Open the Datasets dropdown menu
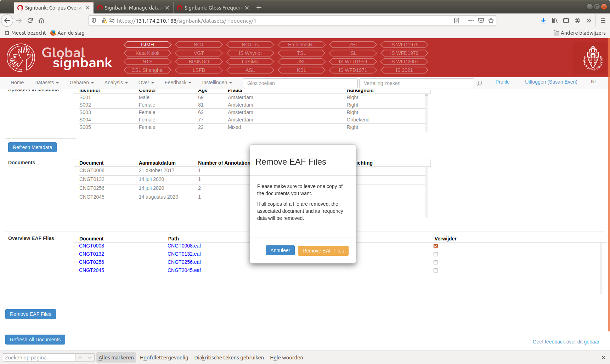Image resolution: width=610 pixels, height=364 pixels. (x=46, y=83)
